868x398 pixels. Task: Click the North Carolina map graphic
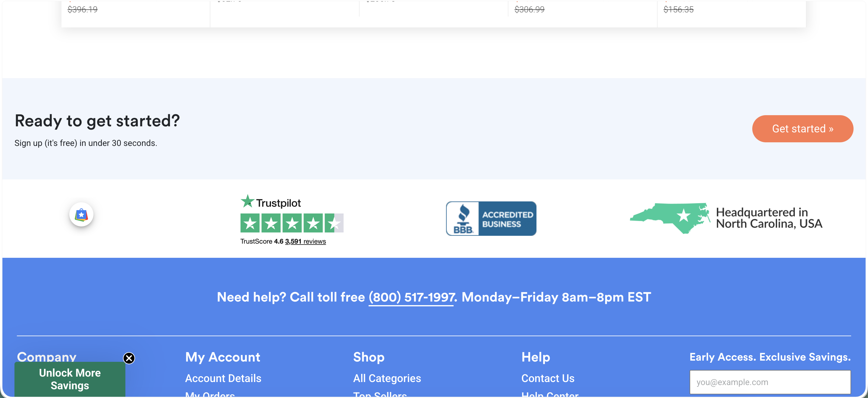(670, 218)
